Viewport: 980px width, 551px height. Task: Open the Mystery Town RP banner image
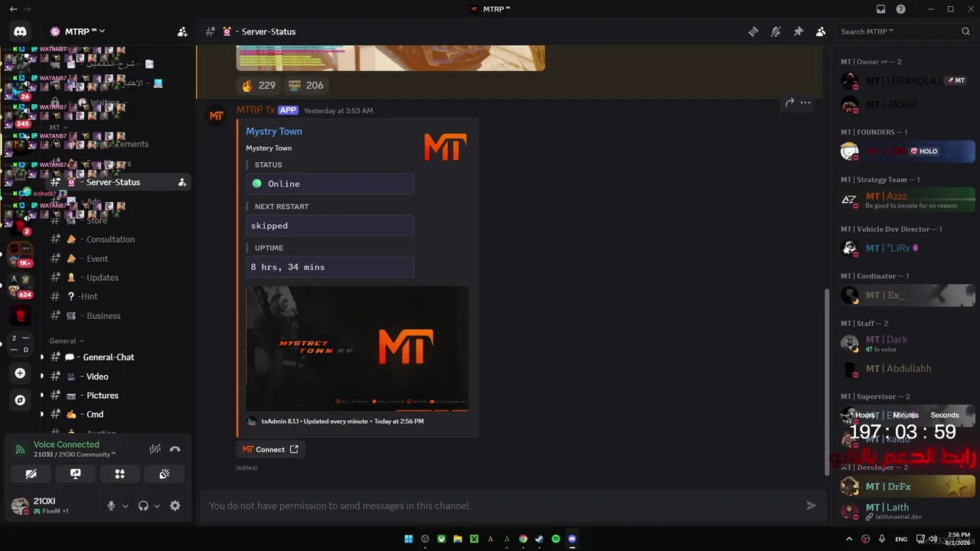point(358,348)
